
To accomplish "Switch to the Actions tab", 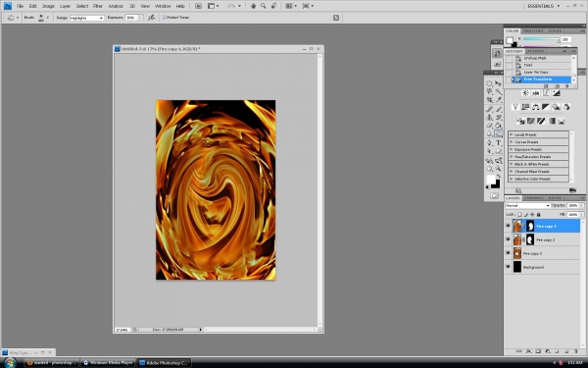I will (x=535, y=51).
